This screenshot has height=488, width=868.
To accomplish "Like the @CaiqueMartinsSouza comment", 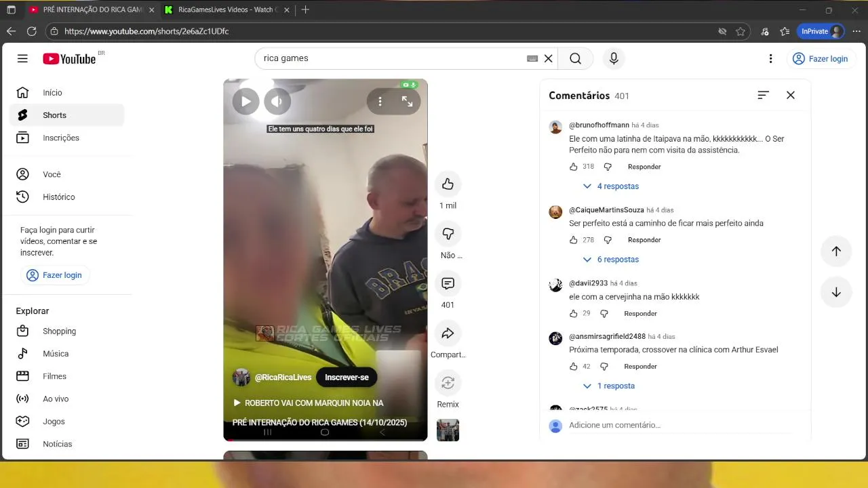I will tap(574, 240).
